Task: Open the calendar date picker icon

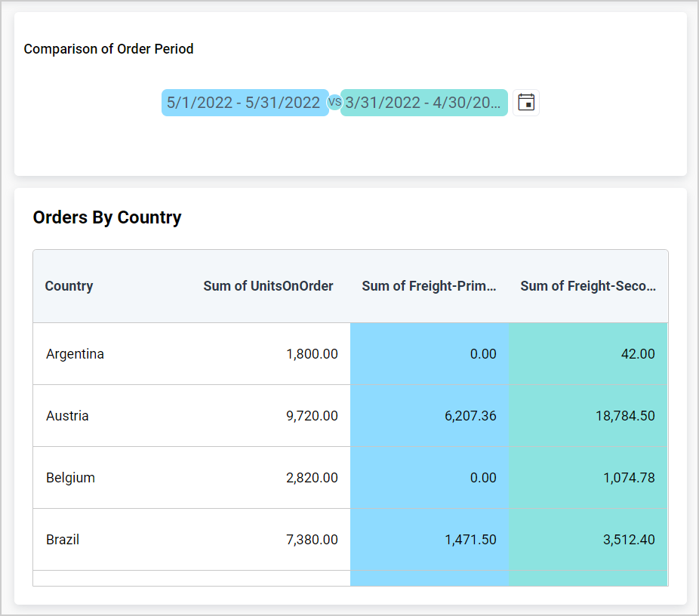Action: (x=526, y=103)
